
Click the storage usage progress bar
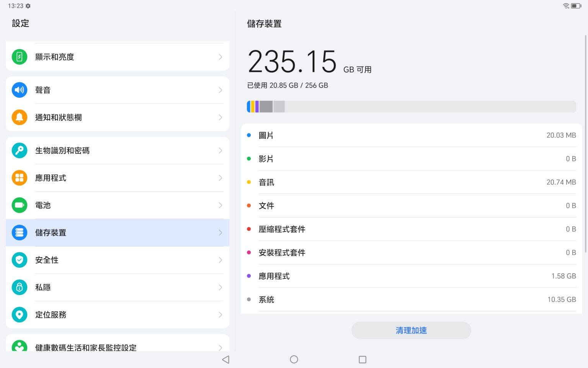pyautogui.click(x=411, y=106)
